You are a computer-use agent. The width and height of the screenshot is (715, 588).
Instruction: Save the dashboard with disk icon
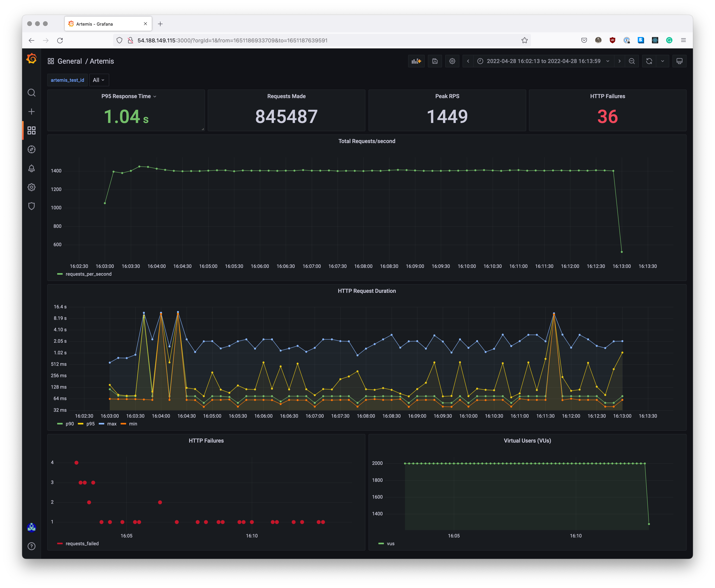pyautogui.click(x=435, y=61)
